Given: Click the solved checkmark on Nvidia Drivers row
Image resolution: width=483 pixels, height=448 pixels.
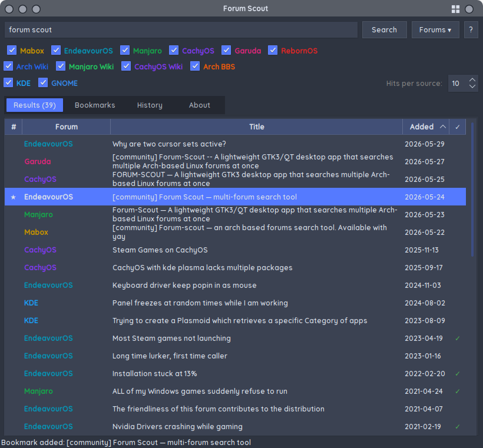Looking at the screenshot, I should click(458, 427).
